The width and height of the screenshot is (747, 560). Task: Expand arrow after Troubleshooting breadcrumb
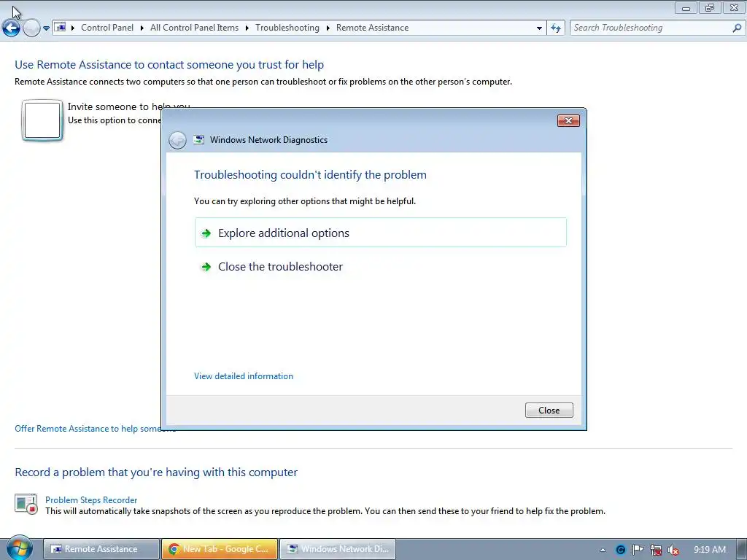[328, 28]
